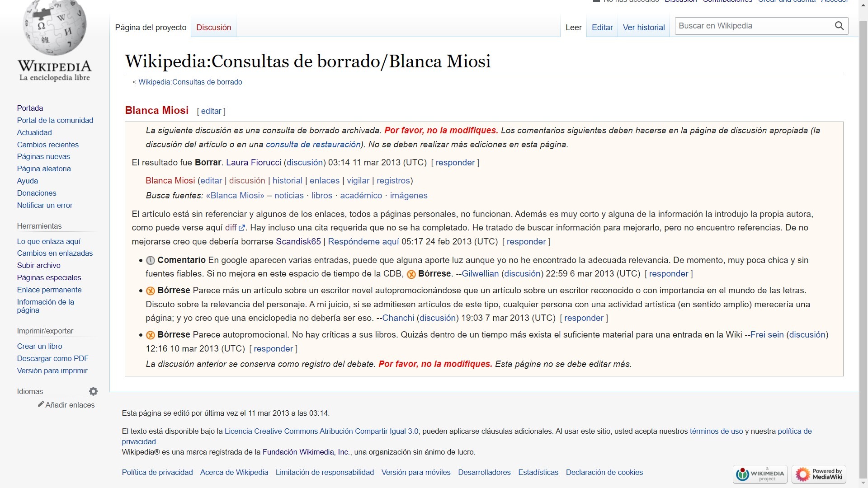Open Páginas especiales
Image resolution: width=868 pixels, height=488 pixels.
[49, 277]
